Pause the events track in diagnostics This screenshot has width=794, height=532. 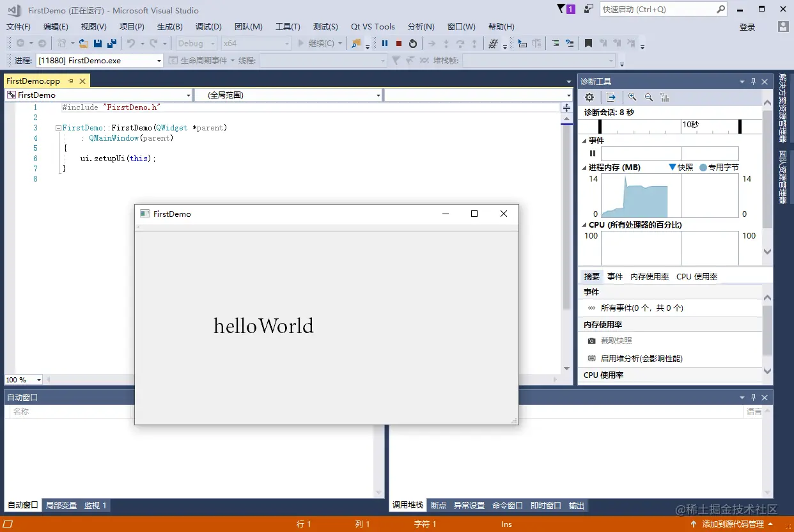pyautogui.click(x=593, y=153)
